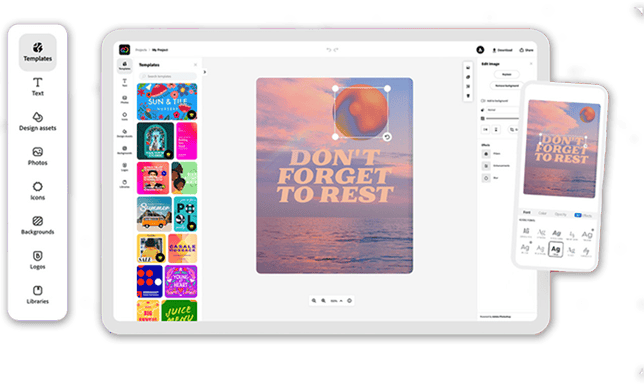644x384 pixels.
Task: Select the orange gradient circle image on tablet canvas
Action: pyautogui.click(x=361, y=112)
